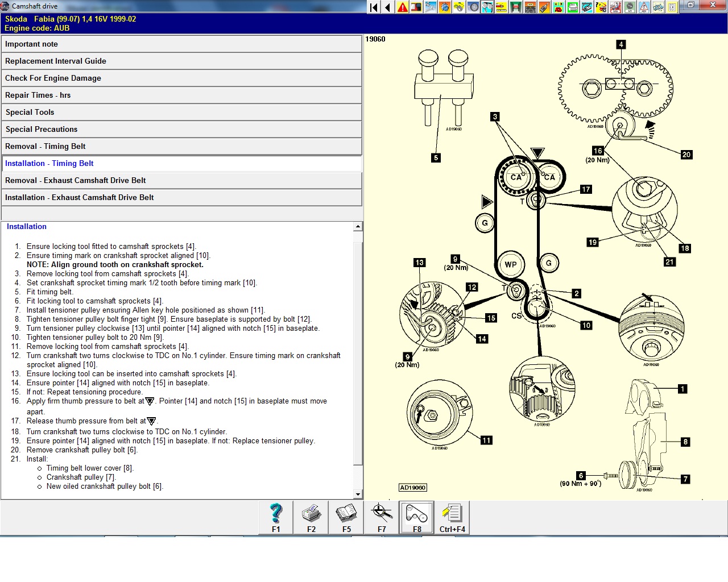Click the AD19060 label under the diagram
The width and height of the screenshot is (728, 582).
(412, 488)
